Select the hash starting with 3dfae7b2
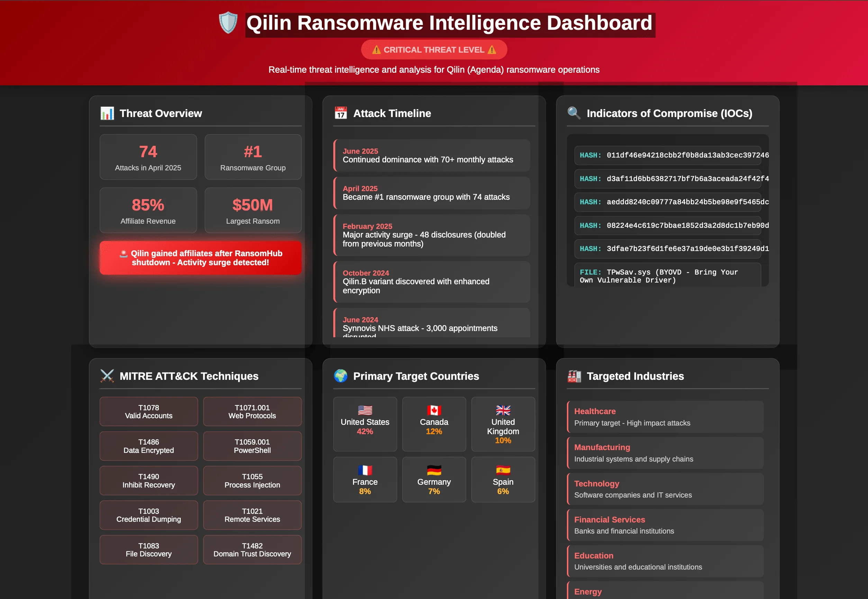This screenshot has width=868, height=599. 668,249
